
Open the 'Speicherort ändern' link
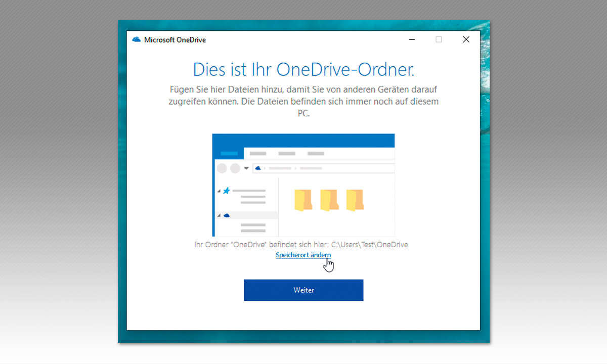(x=303, y=255)
